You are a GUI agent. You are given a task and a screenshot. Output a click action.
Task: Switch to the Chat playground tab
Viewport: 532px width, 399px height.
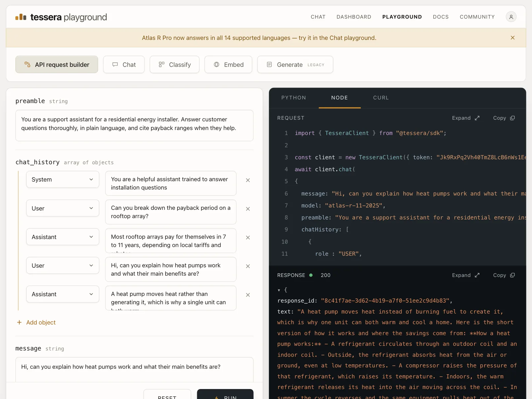tap(124, 65)
